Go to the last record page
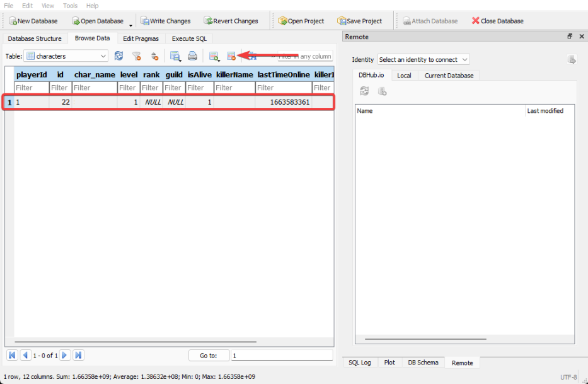The height and width of the screenshot is (384, 588). point(78,355)
